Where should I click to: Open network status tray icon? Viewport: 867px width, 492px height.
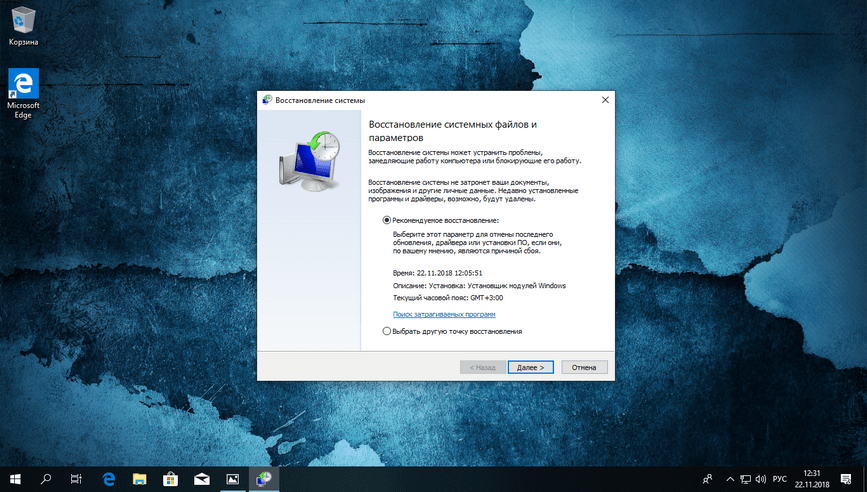[x=745, y=479]
